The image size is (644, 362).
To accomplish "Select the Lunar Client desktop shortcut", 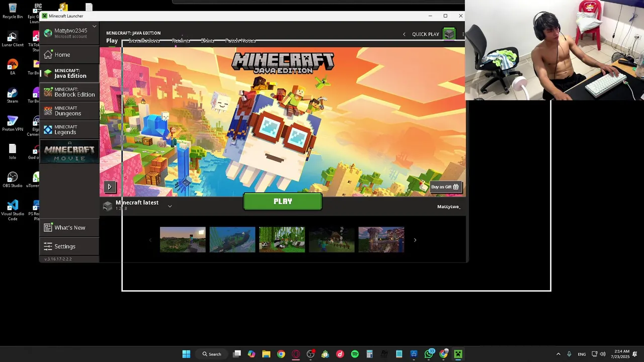I will (13, 40).
